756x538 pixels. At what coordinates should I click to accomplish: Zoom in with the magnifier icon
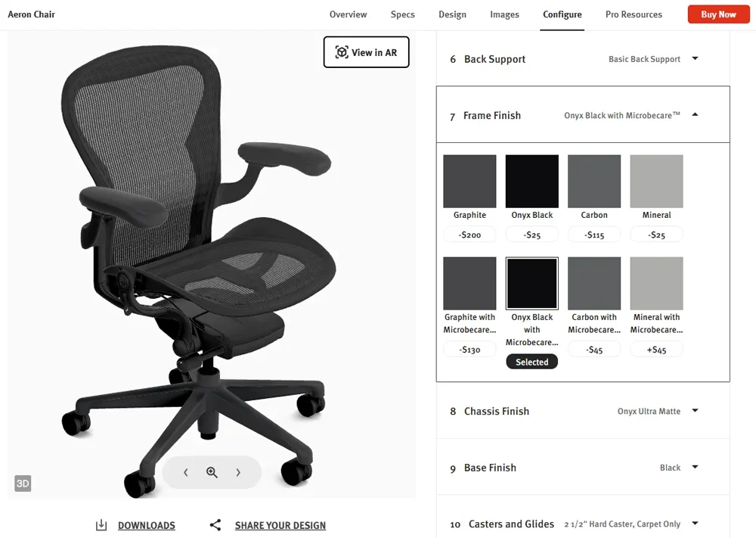[212, 472]
